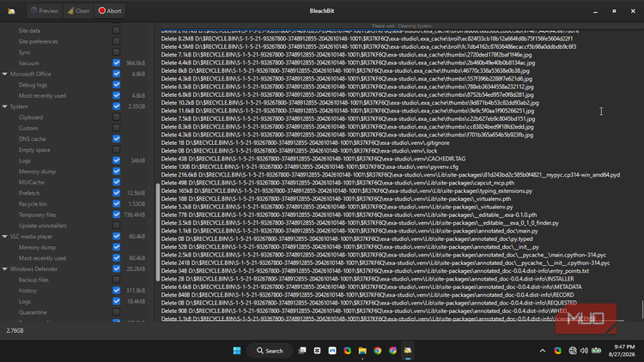This screenshot has width=644, height=362.
Task: Enable the Empty space checkbox
Action: pyautogui.click(x=117, y=149)
